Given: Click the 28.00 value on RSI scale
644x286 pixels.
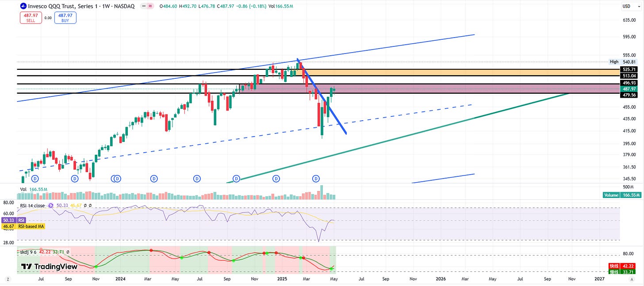Looking at the screenshot, I should [x=9, y=243].
